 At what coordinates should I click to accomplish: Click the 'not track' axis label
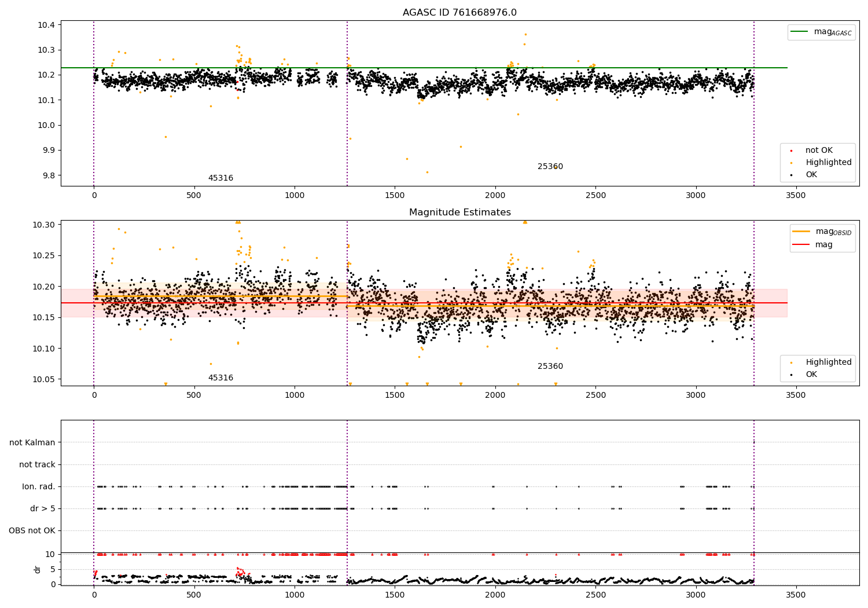[37, 465]
